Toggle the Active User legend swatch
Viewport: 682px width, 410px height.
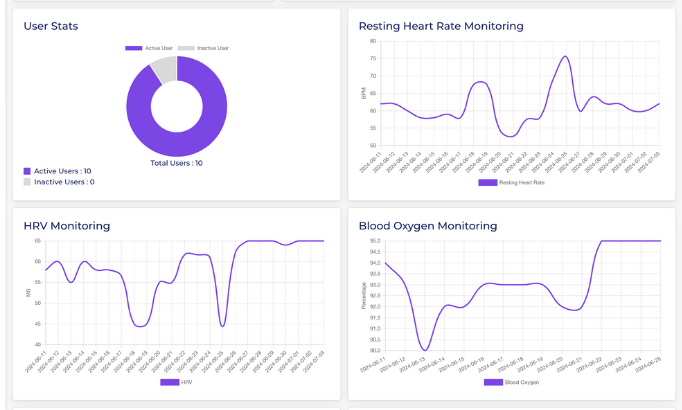coord(134,48)
